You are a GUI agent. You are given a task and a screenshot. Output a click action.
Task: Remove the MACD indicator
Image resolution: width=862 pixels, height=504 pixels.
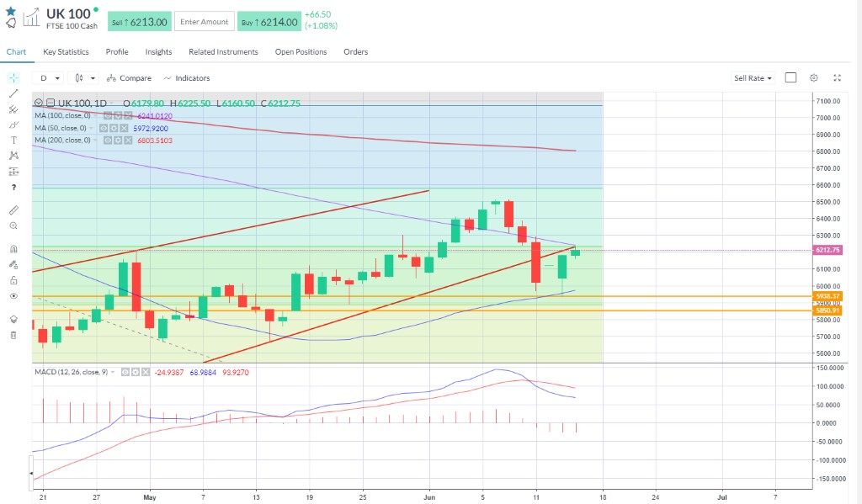146,372
